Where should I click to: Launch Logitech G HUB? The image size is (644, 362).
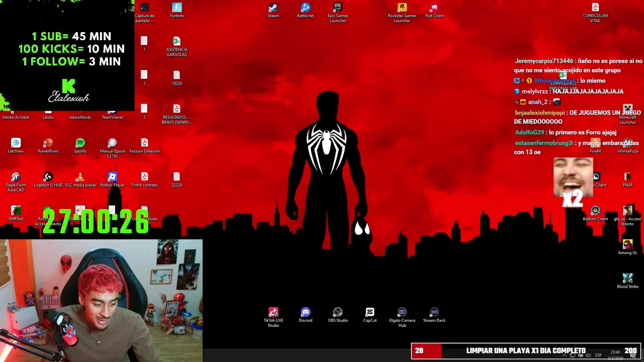48,179
